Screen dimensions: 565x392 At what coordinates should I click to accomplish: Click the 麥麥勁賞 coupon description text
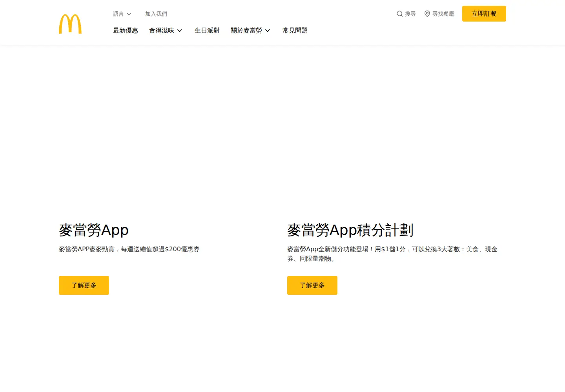[129, 249]
